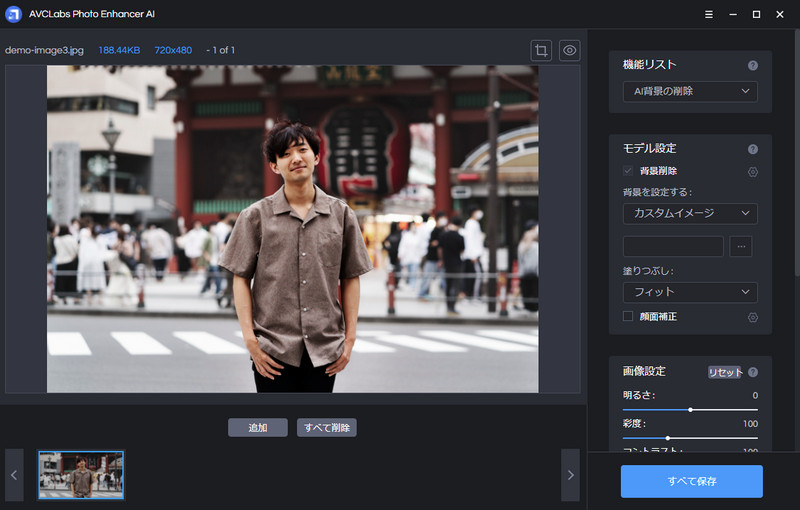This screenshot has width=800, height=510.
Task: Toggle the 背景削除 checkbox
Action: [x=628, y=171]
